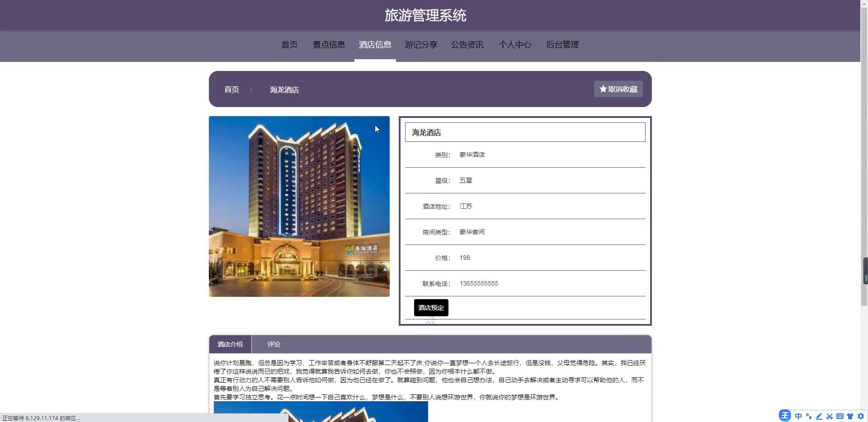This screenshot has height=422, width=868.
Task: Open the IME skin shirt icon
Action: 850,416
